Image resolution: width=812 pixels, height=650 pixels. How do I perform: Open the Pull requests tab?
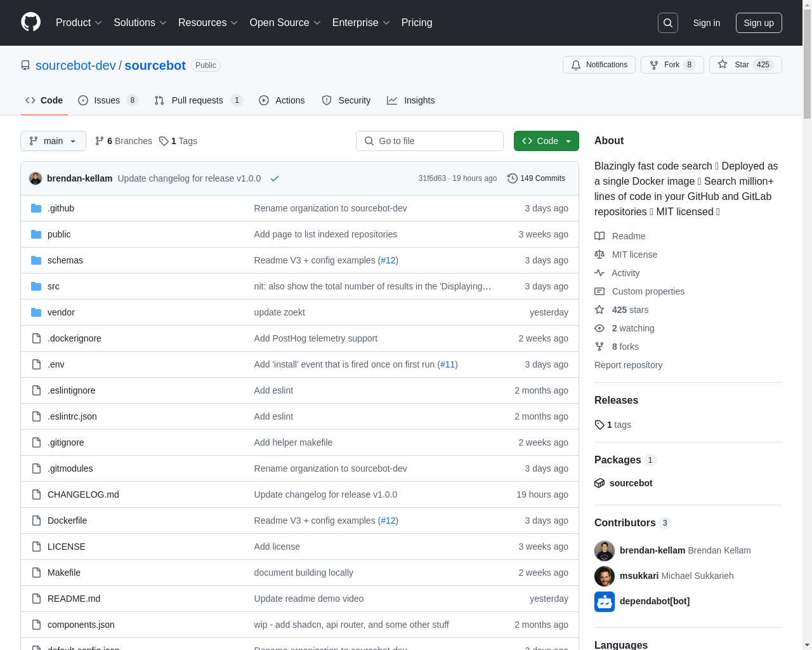(x=199, y=100)
